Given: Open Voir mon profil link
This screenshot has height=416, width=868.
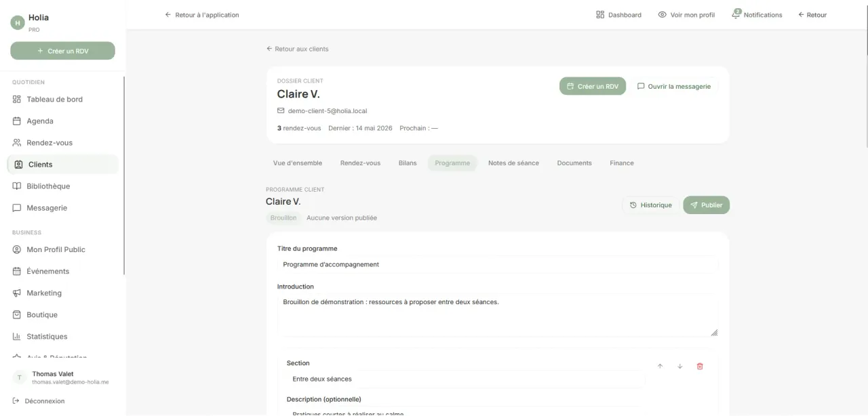Looking at the screenshot, I should [x=686, y=15].
